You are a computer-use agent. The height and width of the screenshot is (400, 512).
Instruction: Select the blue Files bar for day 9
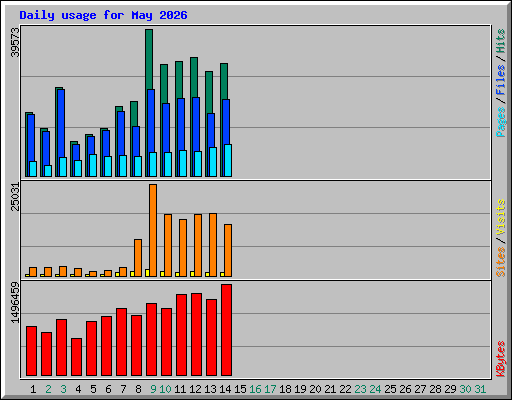tap(151, 121)
